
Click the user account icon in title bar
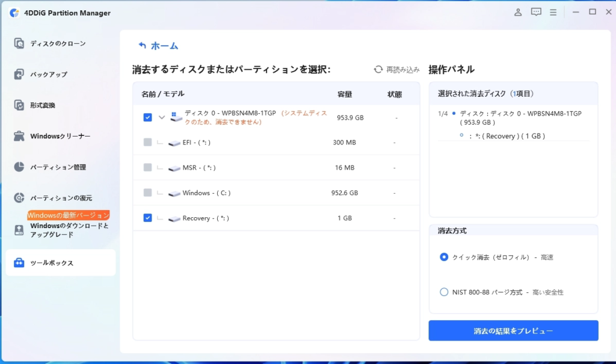pyautogui.click(x=518, y=12)
